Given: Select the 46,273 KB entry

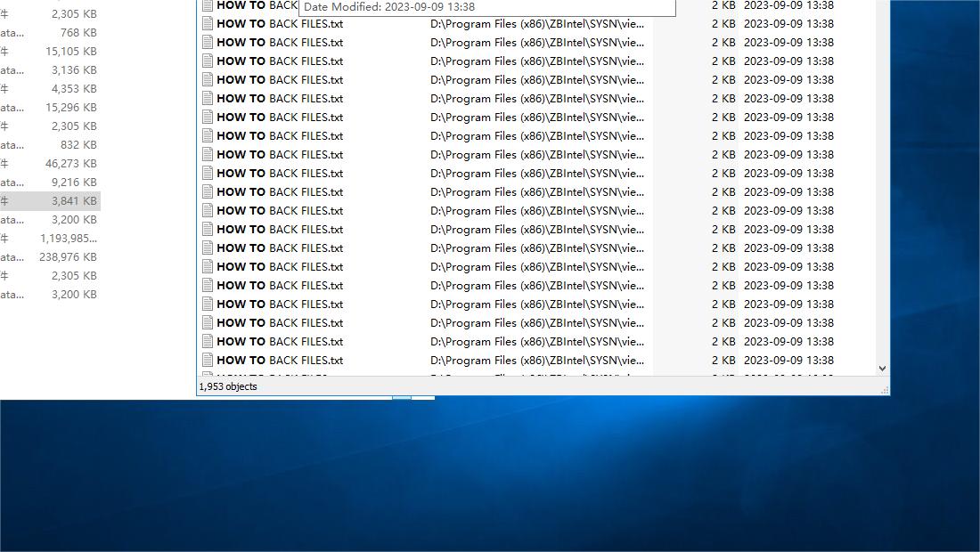Looking at the screenshot, I should (71, 164).
